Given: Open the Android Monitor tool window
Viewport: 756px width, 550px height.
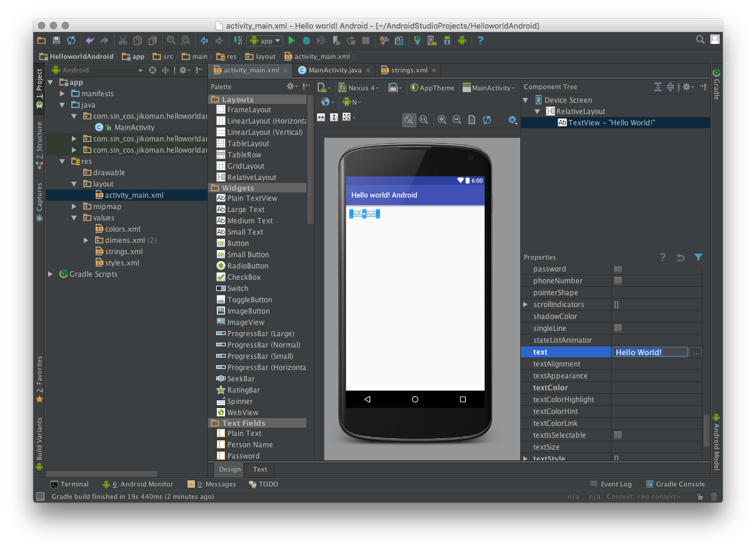Looking at the screenshot, I should (138, 484).
